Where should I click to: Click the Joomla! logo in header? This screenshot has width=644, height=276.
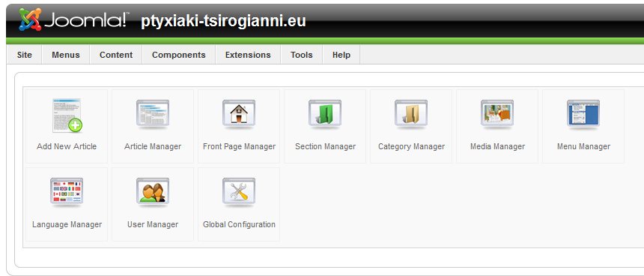tap(74, 20)
